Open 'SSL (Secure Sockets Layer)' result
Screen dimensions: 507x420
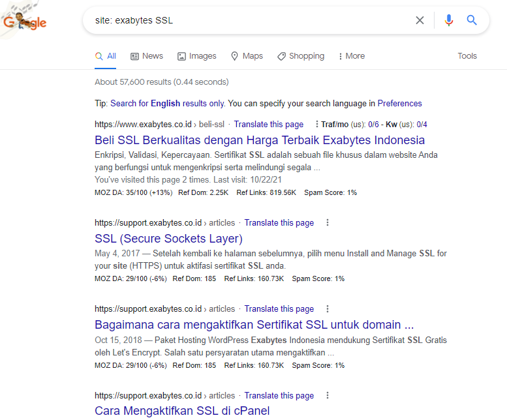click(x=168, y=239)
